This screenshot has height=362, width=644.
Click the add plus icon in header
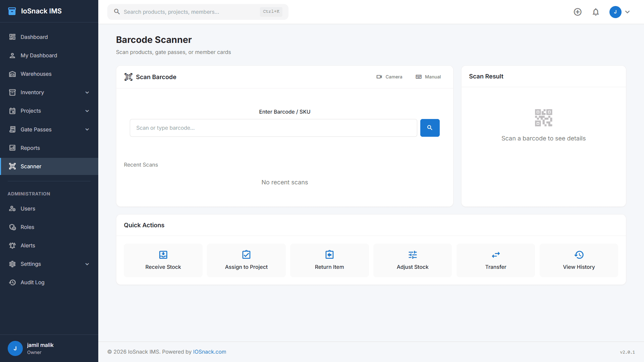tap(578, 12)
